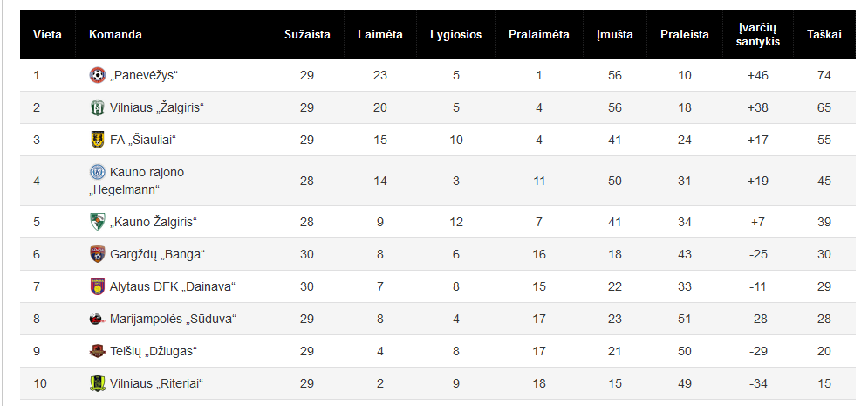The image size is (868, 406).
Task: Click the Panevėžys team crest icon
Action: [98, 75]
